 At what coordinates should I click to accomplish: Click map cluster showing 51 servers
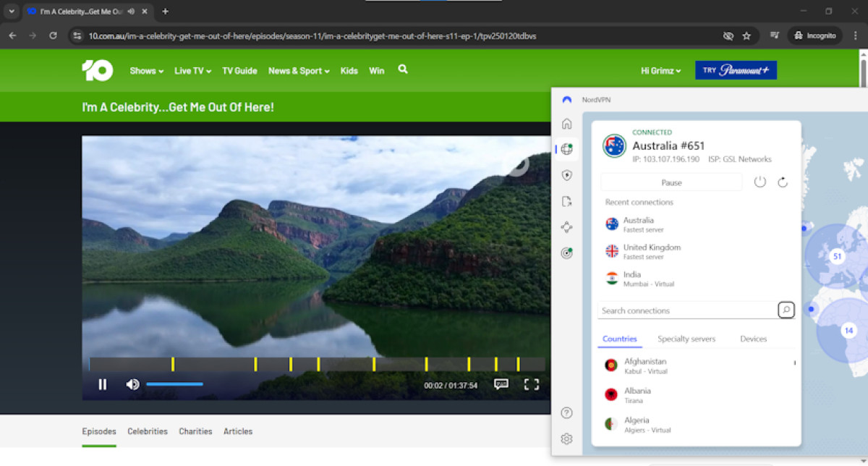click(x=837, y=256)
